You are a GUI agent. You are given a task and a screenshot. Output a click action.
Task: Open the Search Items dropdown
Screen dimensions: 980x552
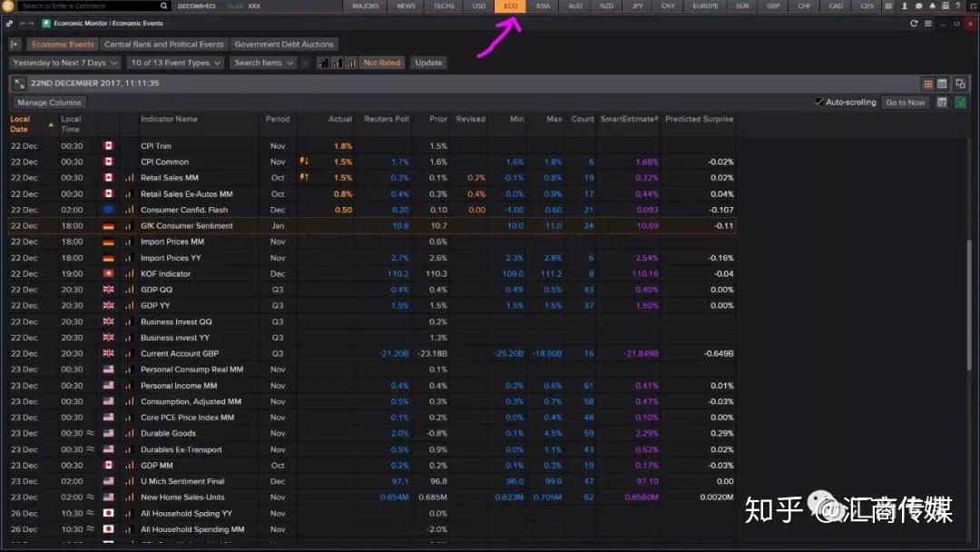point(263,63)
